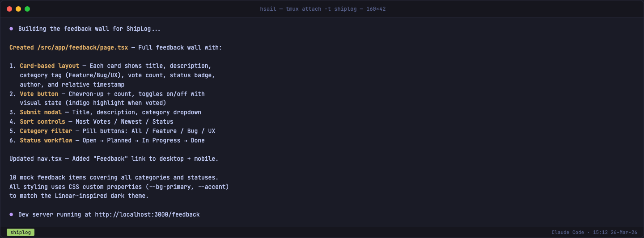Click the 'All styling uses CSS custom properties' line

click(119, 187)
